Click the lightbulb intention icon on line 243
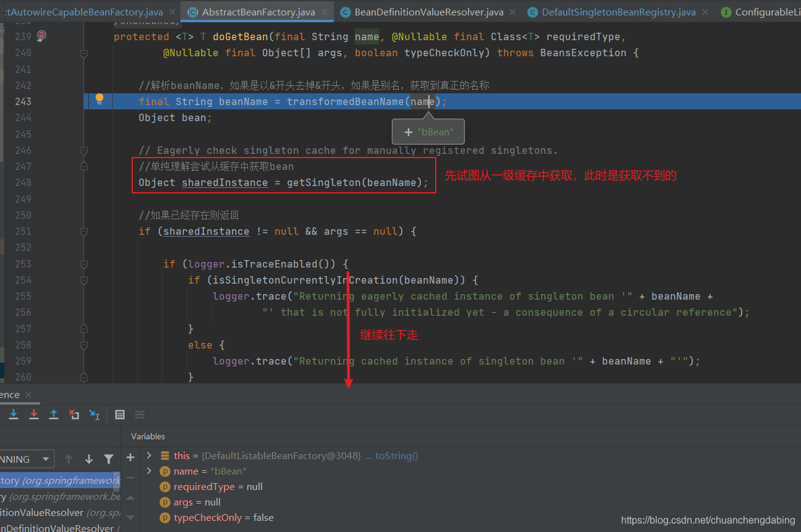Viewport: 801px width, 532px height. (99, 99)
